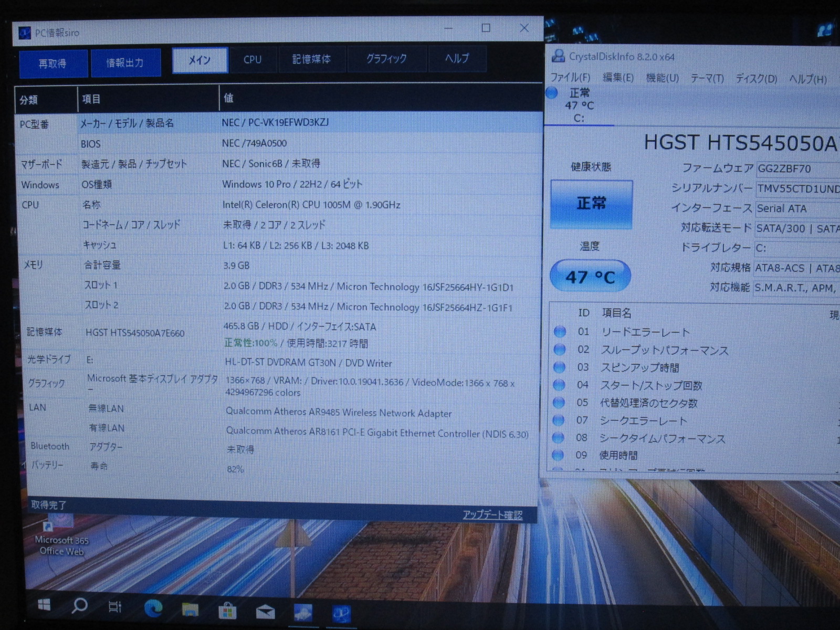Viewport: 840px width, 630px height.
Task: Select the 正常性:100% usage hours text
Action: tap(296, 343)
